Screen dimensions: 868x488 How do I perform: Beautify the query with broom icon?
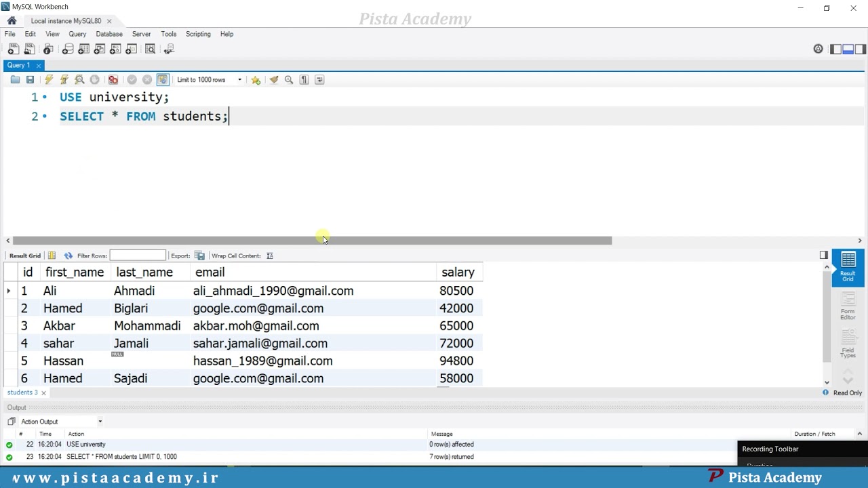(274, 80)
